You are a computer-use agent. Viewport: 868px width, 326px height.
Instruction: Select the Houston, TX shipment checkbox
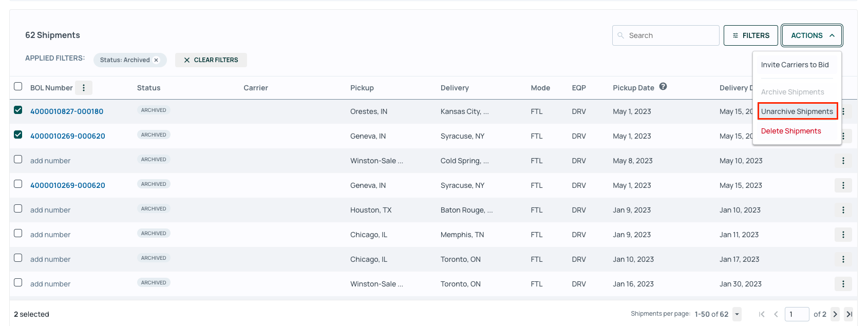(x=18, y=208)
